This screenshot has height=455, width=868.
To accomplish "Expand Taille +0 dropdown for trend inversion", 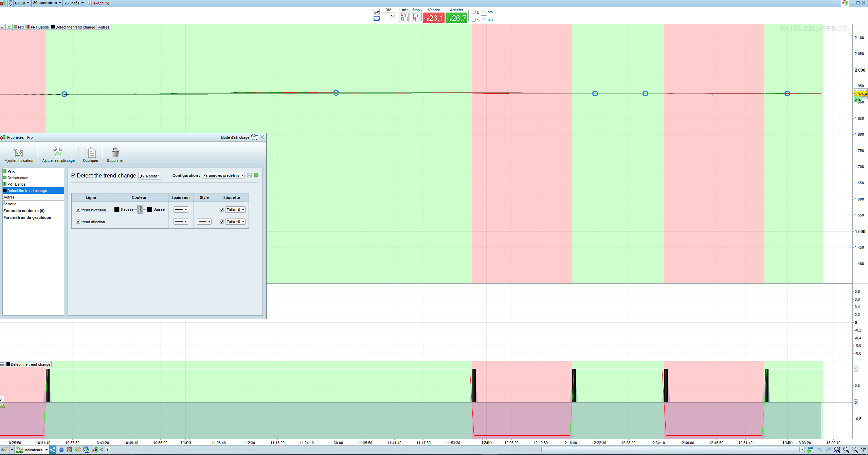I will click(235, 210).
